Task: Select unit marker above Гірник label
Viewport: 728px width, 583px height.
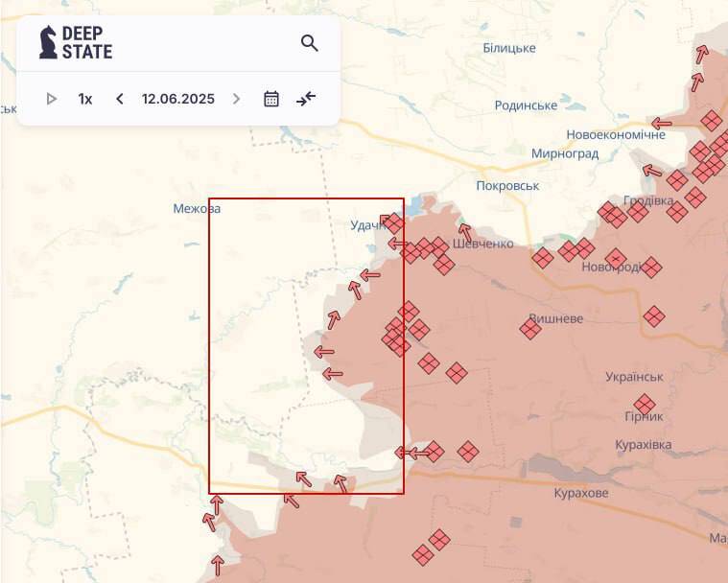Action: pyautogui.click(x=645, y=405)
